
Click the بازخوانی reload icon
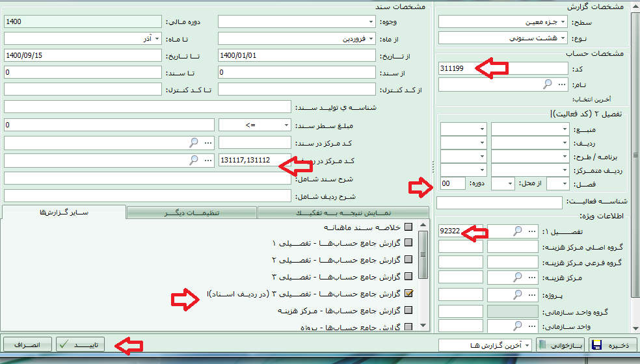pyautogui.click(x=542, y=344)
